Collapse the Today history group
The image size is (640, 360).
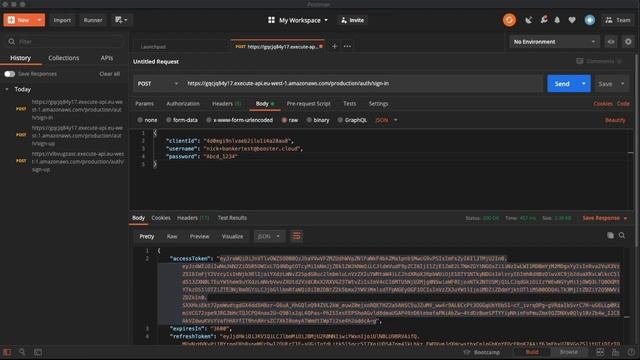7,89
